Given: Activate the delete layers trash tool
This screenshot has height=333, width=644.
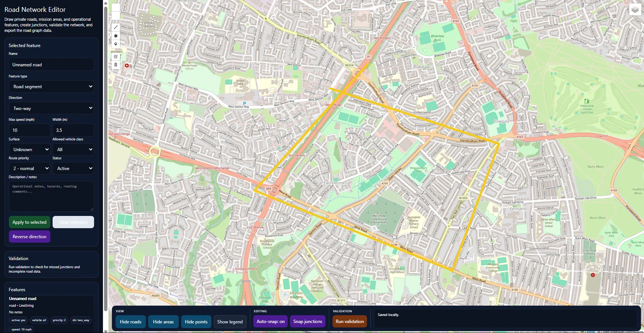Looking at the screenshot, I should point(116,65).
